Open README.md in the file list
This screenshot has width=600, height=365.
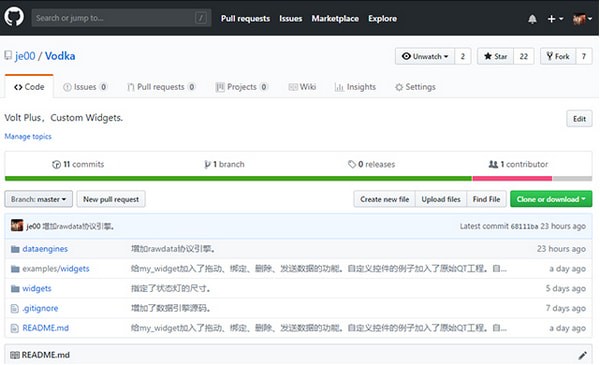click(46, 328)
